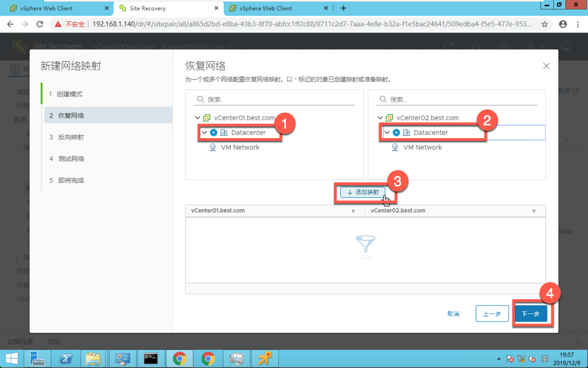Reload the current page
Image resolution: width=588 pixels, height=368 pixels.
tap(40, 24)
